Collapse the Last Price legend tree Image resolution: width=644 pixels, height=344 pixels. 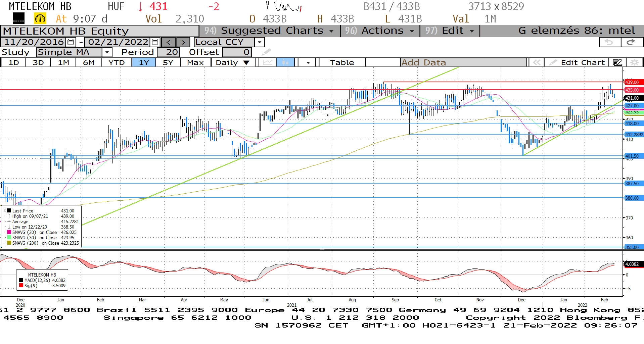point(5,211)
